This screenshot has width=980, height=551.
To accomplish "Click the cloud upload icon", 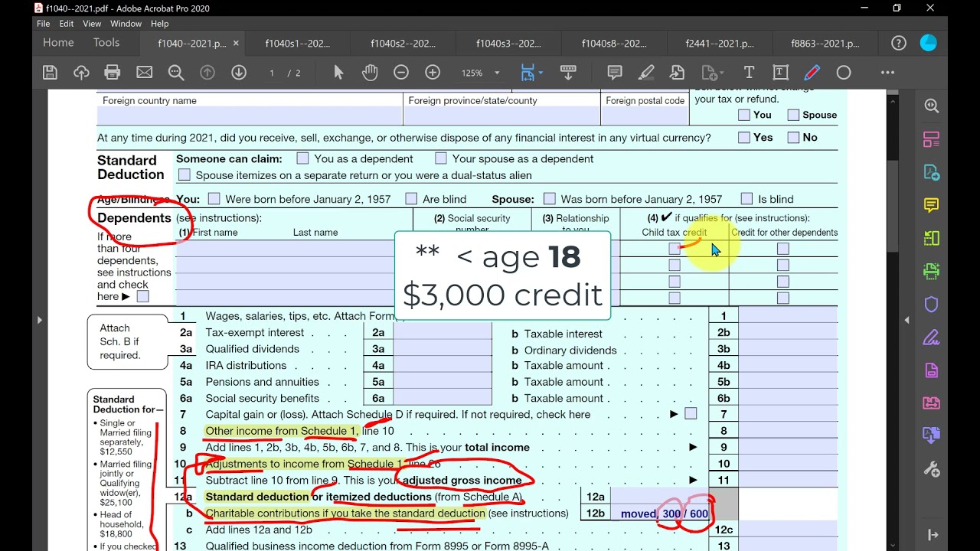I will click(x=81, y=73).
